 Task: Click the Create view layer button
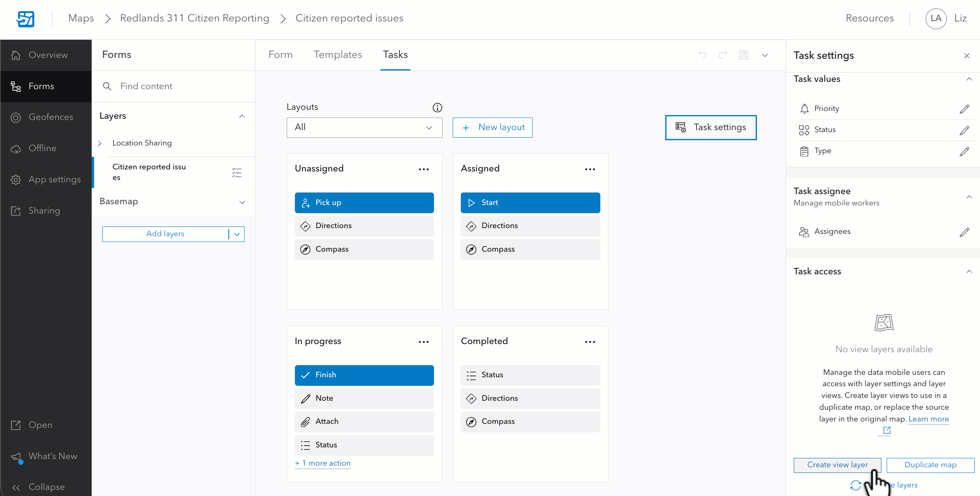(x=837, y=465)
